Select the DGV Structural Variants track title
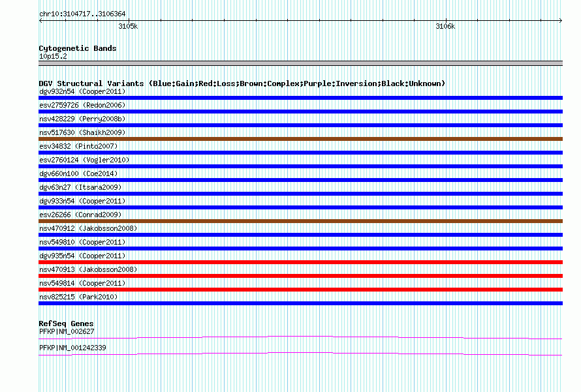The height and width of the screenshot is (392, 581). pyautogui.click(x=242, y=83)
